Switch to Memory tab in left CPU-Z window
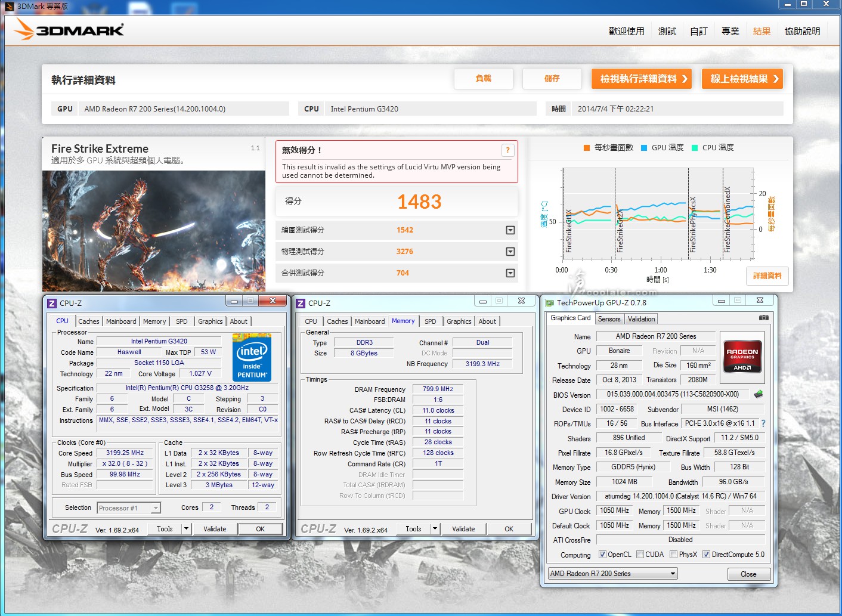Viewport: 842px width, 616px height. (x=154, y=321)
